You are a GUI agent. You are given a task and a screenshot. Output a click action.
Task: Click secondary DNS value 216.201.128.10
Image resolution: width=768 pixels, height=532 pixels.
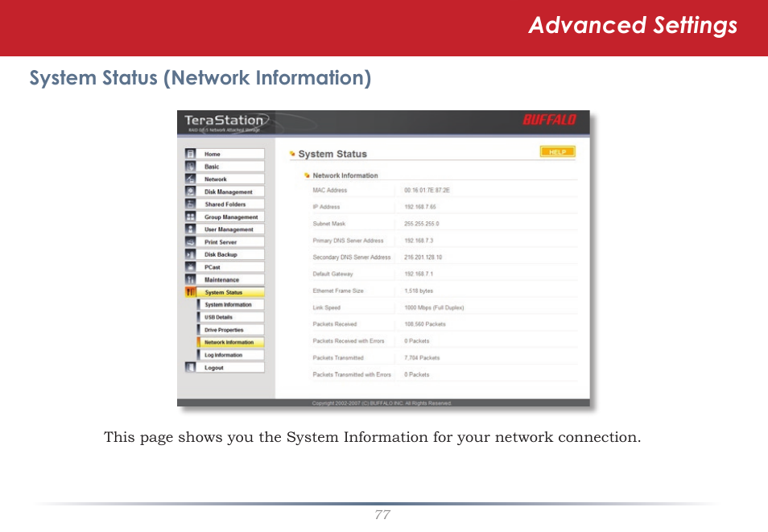coord(423,258)
